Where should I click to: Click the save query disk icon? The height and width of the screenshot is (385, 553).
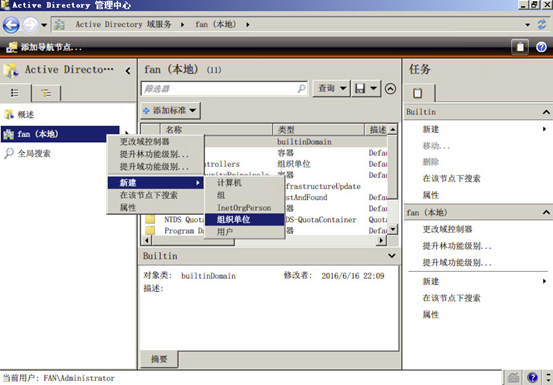pos(360,88)
